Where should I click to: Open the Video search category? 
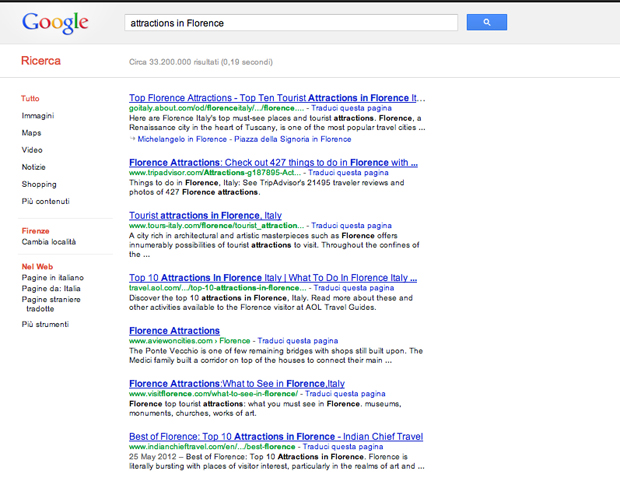tap(32, 150)
